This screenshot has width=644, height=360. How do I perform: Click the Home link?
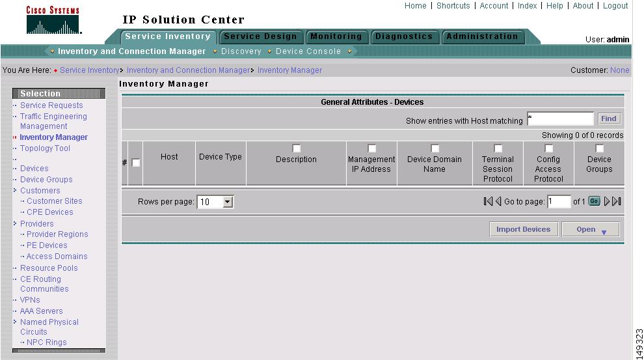pyautogui.click(x=415, y=6)
